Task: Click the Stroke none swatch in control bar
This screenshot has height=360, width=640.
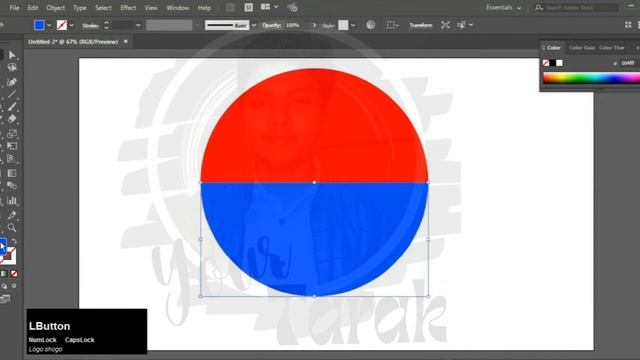Action: tap(62, 25)
